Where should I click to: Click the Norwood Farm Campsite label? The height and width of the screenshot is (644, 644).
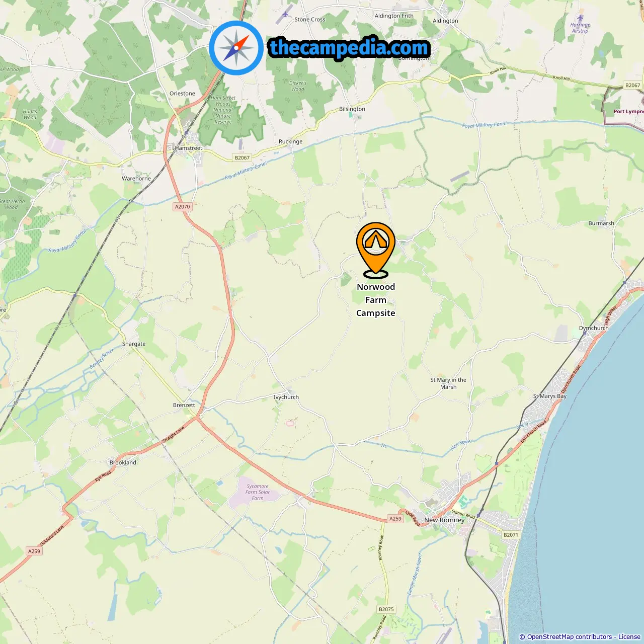tap(376, 300)
